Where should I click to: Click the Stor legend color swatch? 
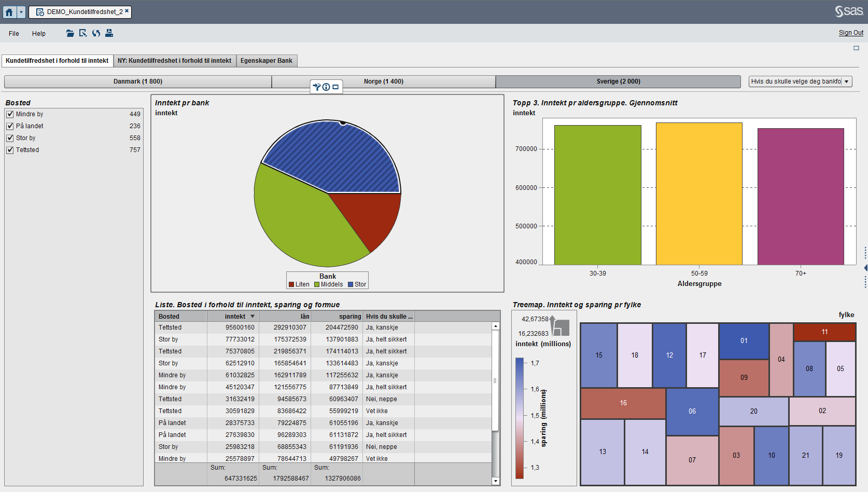351,284
